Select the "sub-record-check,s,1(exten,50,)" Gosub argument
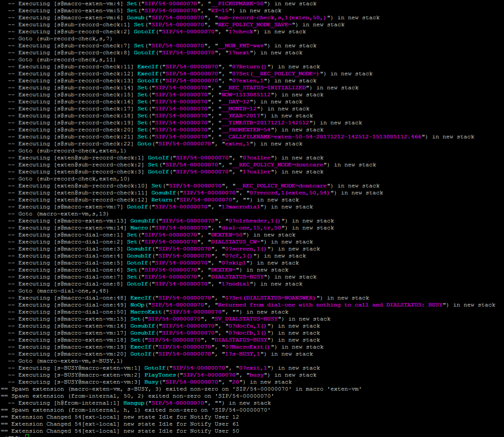Screen dimensions: 504x437 point(272,18)
